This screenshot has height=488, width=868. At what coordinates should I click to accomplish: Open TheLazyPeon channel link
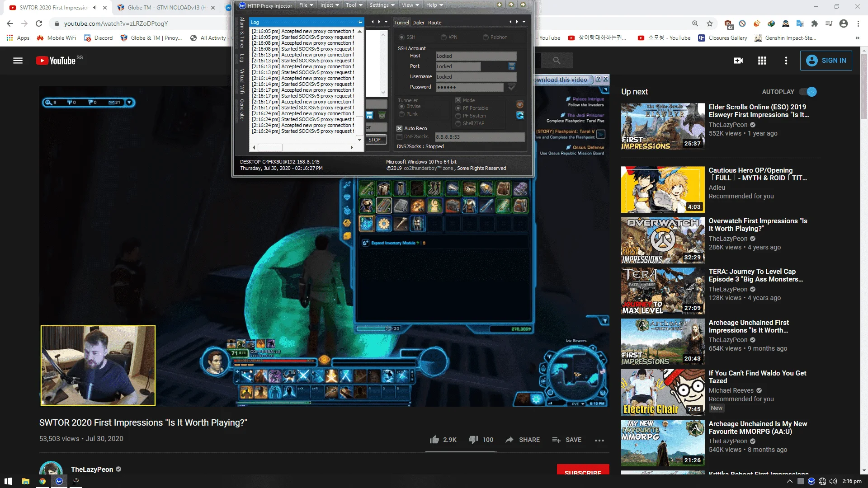click(92, 469)
